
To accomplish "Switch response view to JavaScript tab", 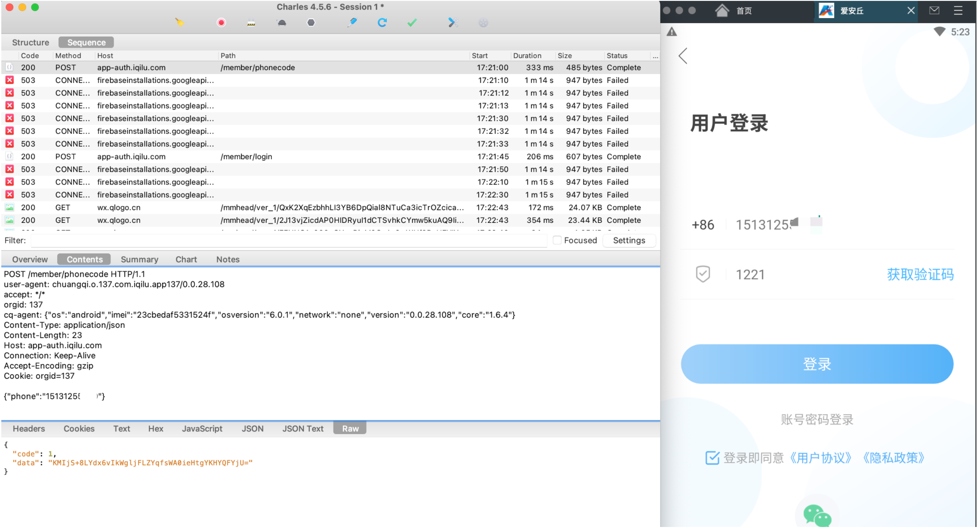I will click(202, 428).
